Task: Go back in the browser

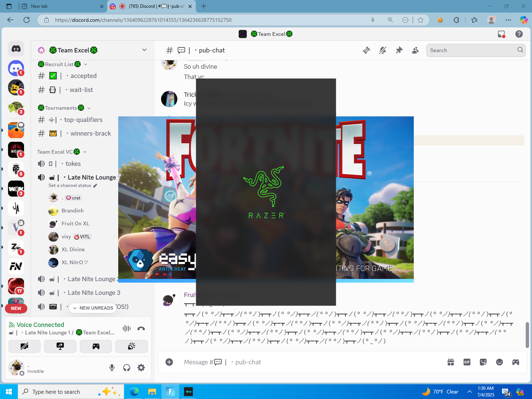Action: coord(10,20)
